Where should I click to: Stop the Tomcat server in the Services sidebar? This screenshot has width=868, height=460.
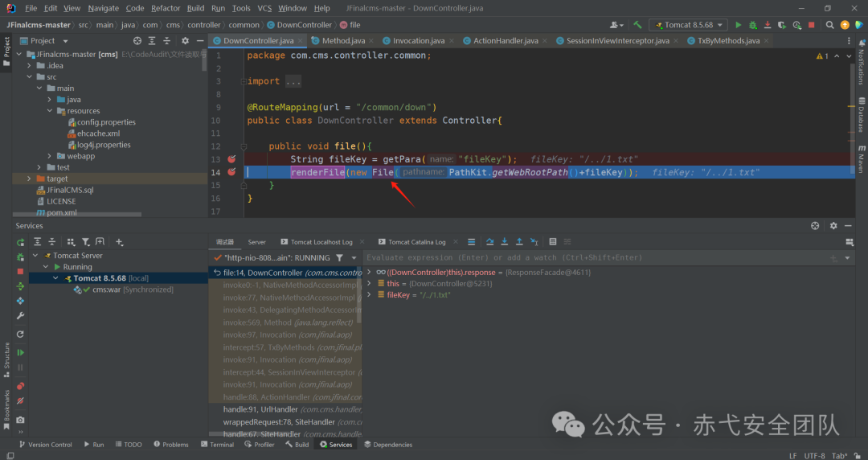tap(20, 272)
